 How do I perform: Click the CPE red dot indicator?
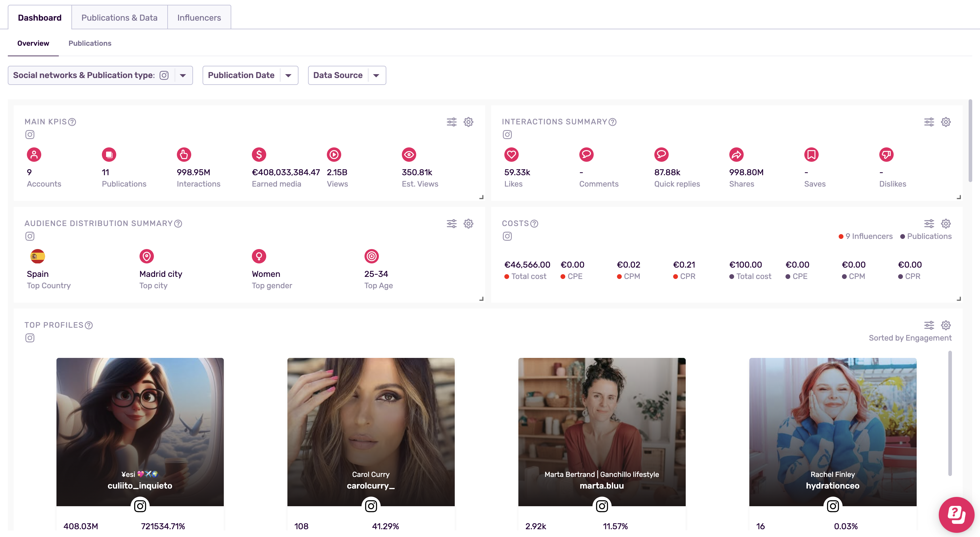pos(562,277)
